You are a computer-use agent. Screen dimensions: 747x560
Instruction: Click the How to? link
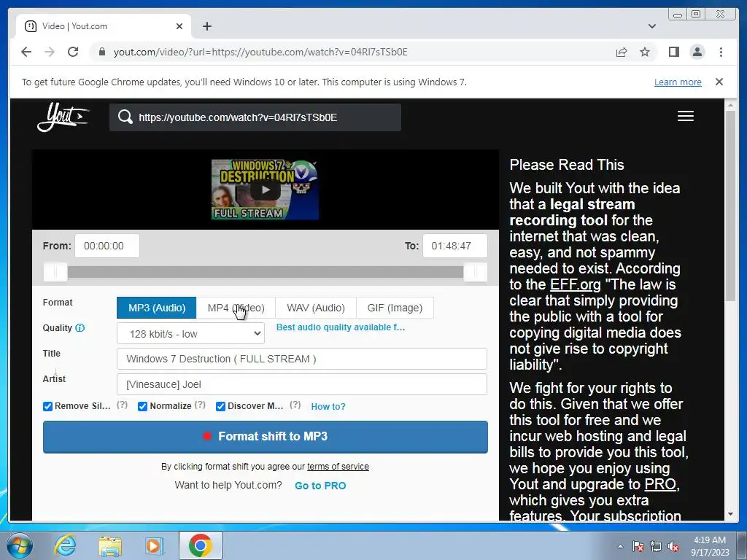tap(328, 407)
